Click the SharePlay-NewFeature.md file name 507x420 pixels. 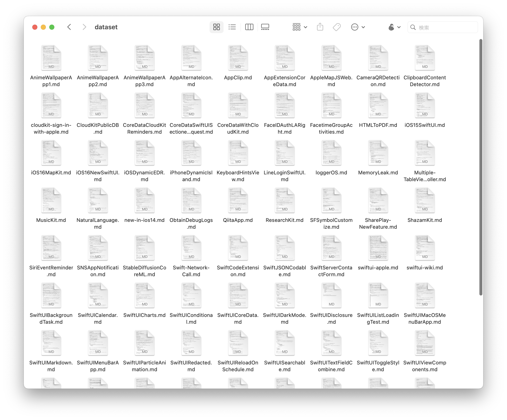378,224
